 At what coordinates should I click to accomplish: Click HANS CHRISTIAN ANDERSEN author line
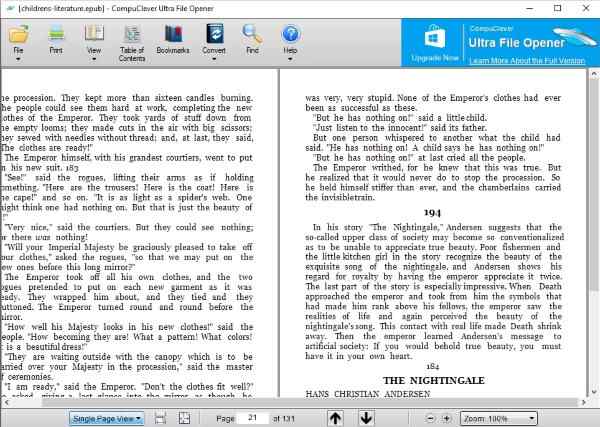(368, 394)
